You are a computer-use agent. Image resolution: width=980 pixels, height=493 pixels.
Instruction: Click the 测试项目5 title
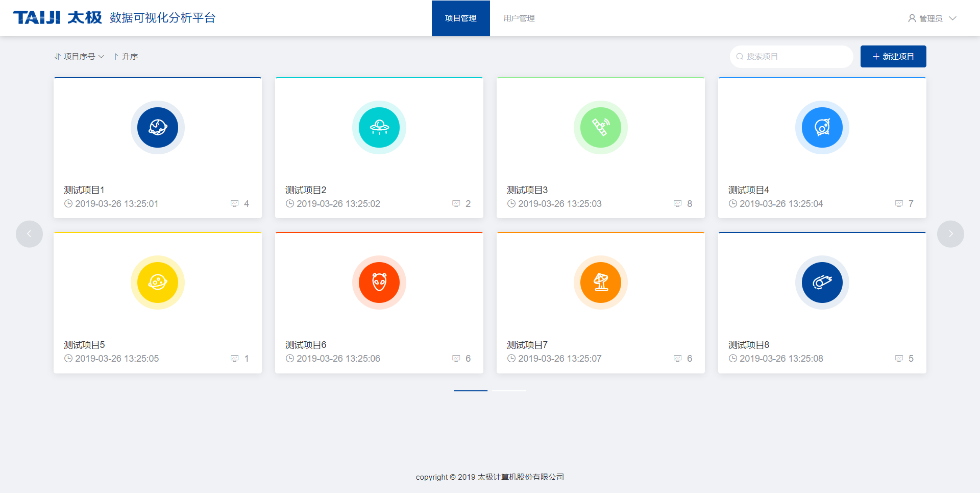coord(84,345)
